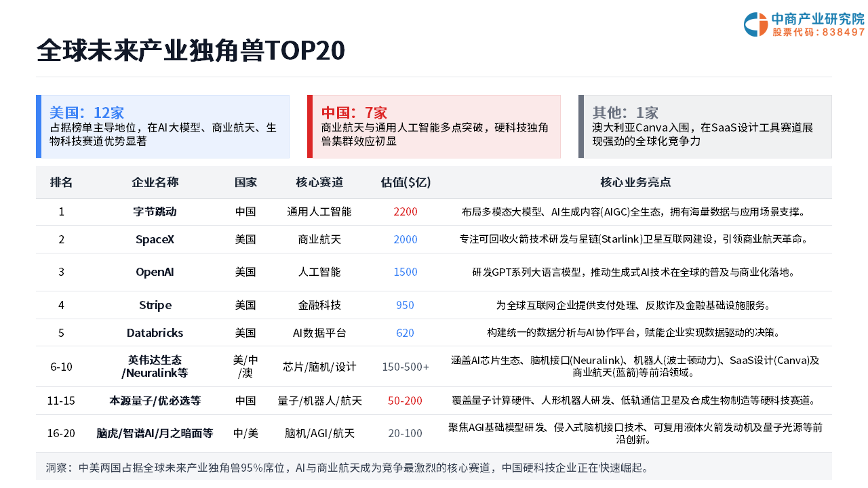Select the 金融科技 sector cell
This screenshot has width=868, height=488.
(x=319, y=305)
